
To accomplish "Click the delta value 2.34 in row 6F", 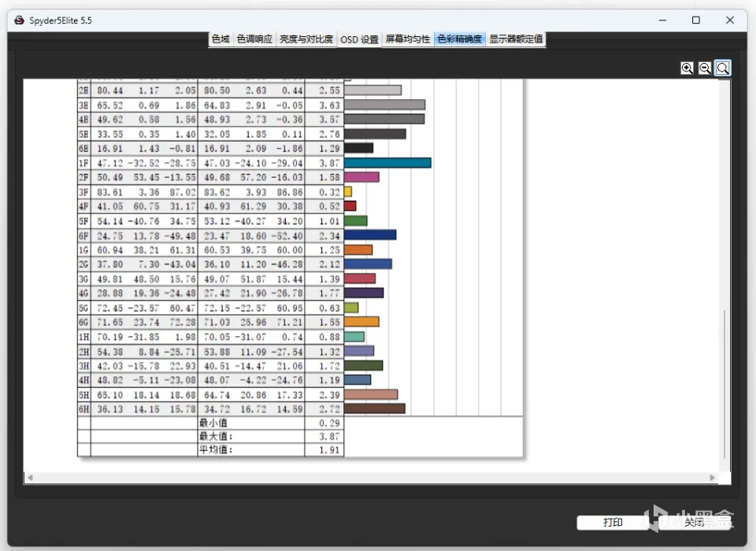I will [x=329, y=235].
